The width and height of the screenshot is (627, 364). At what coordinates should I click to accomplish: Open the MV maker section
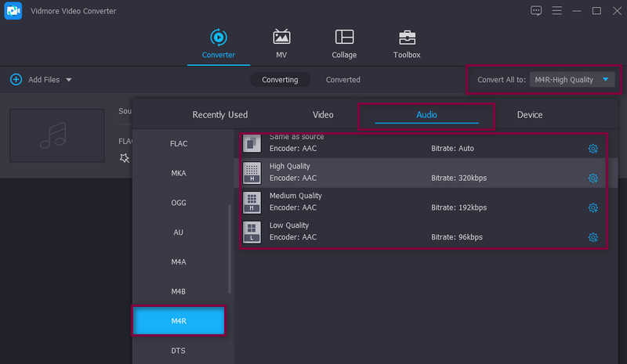pyautogui.click(x=281, y=44)
